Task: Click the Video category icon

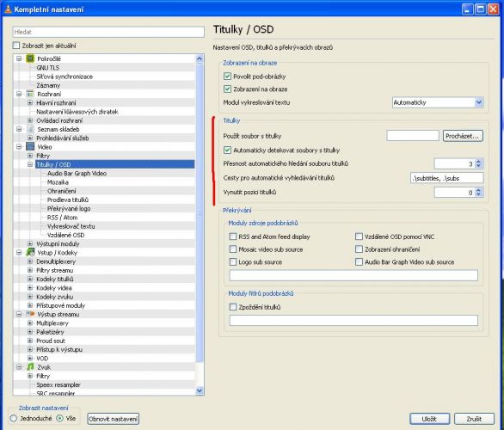Action: pos(30,147)
